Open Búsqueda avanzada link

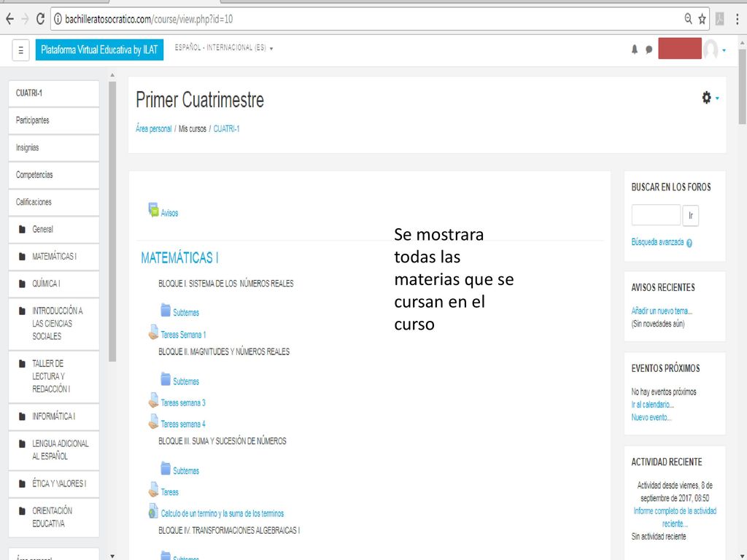[x=657, y=242]
